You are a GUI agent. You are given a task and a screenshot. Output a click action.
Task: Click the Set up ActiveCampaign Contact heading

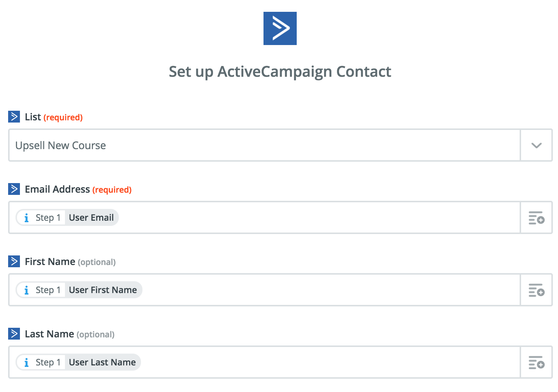click(280, 72)
